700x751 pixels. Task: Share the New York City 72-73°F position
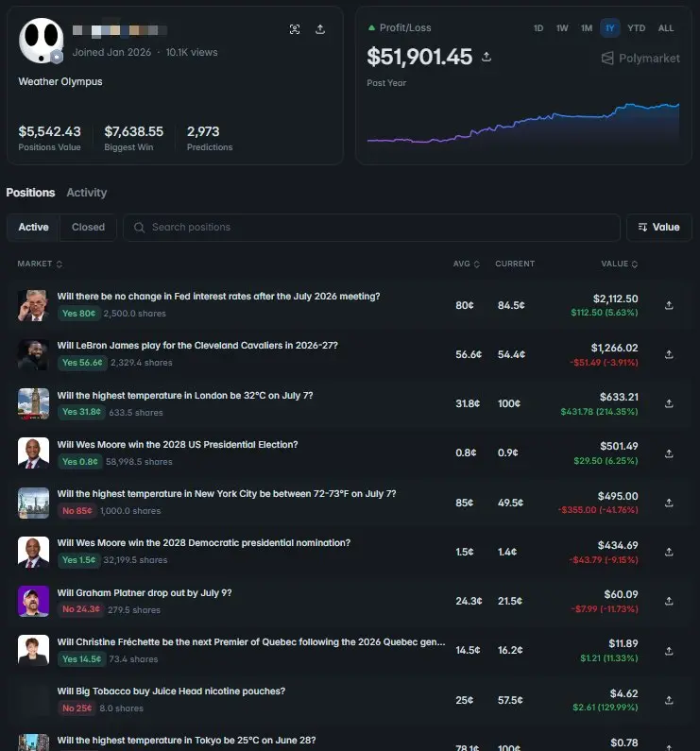click(x=669, y=503)
